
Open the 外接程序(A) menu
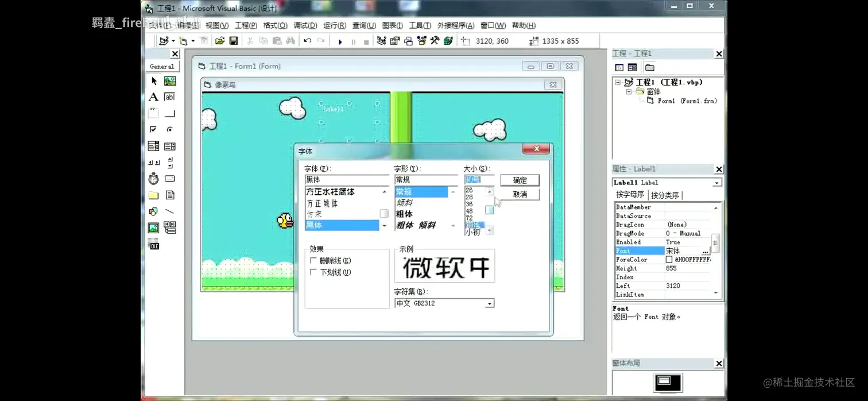tap(456, 25)
